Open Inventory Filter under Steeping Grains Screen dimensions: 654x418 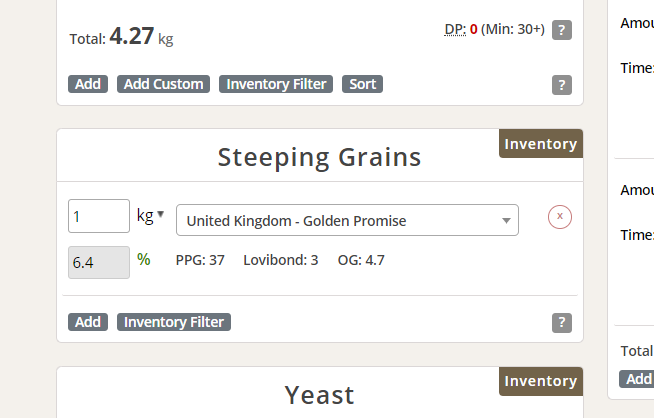174,322
